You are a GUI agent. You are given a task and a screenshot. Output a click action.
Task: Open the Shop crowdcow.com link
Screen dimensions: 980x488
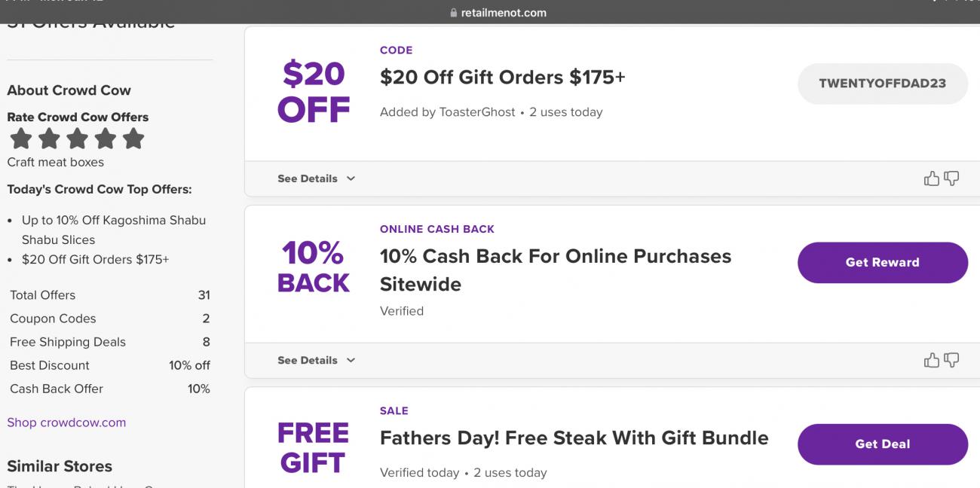click(x=66, y=422)
